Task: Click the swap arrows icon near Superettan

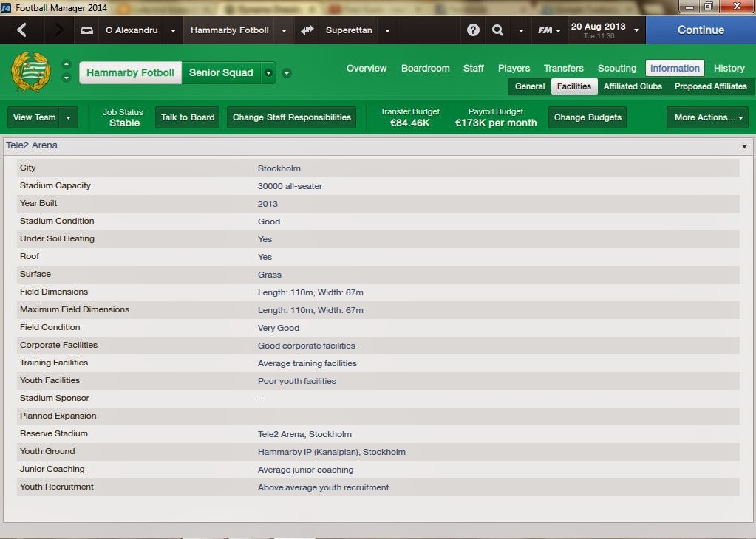Action: pos(307,30)
